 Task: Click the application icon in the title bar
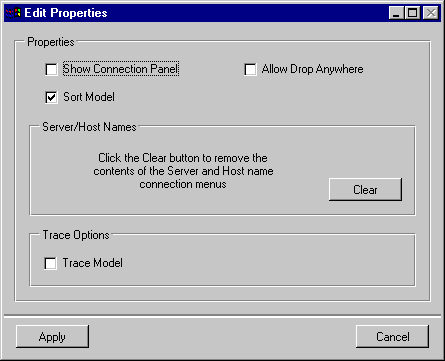point(13,13)
